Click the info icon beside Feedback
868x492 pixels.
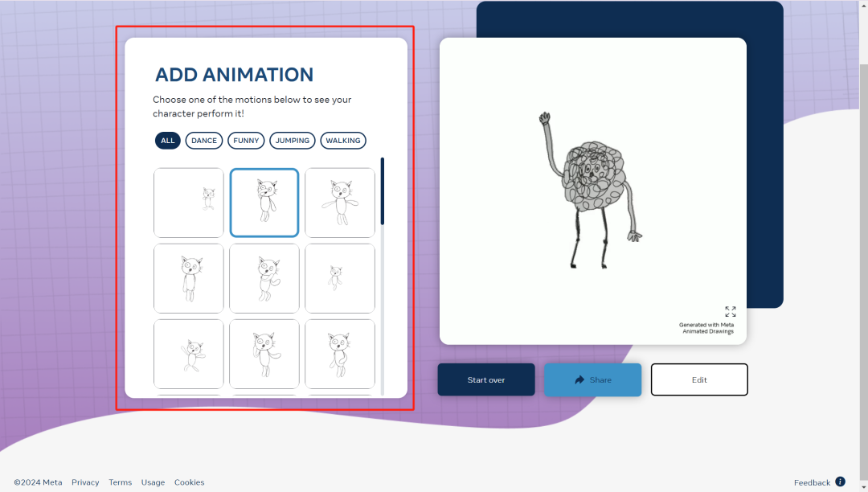[x=840, y=482]
